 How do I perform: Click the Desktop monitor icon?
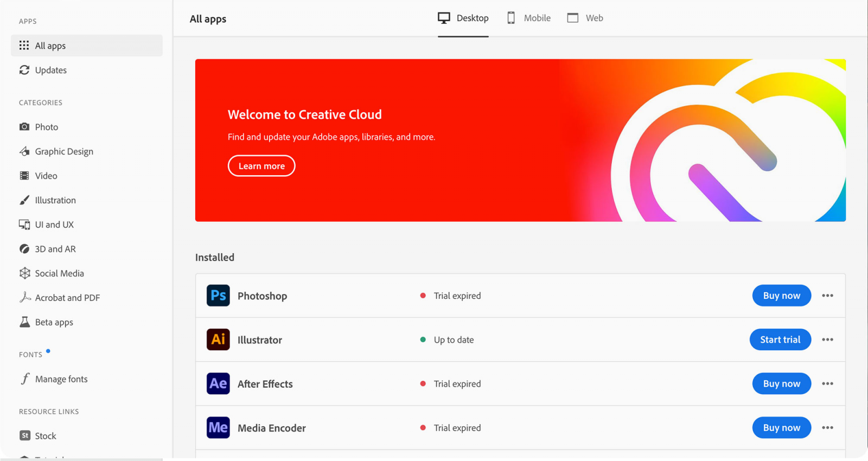pyautogui.click(x=444, y=18)
